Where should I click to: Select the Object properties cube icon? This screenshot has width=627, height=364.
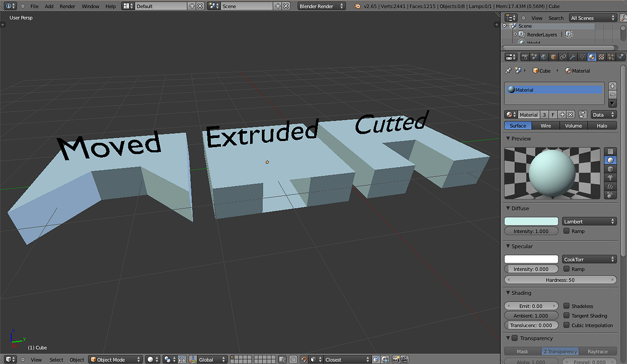[x=552, y=56]
